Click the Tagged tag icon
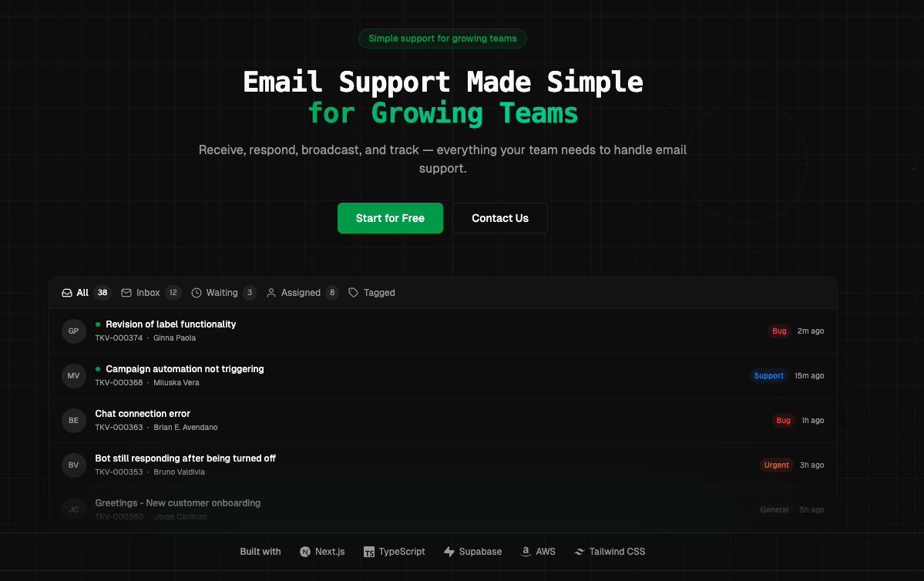Viewport: 924px width, 581px height. coord(354,293)
